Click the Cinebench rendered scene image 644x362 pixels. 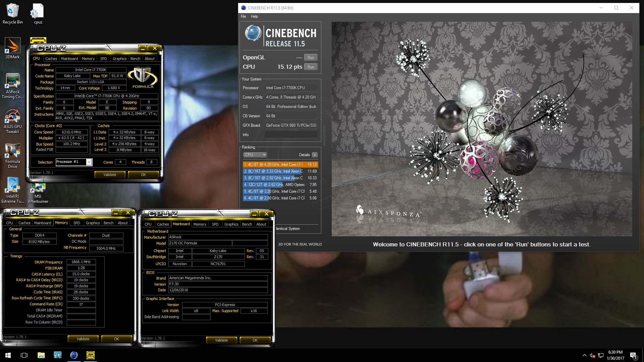coord(482,129)
